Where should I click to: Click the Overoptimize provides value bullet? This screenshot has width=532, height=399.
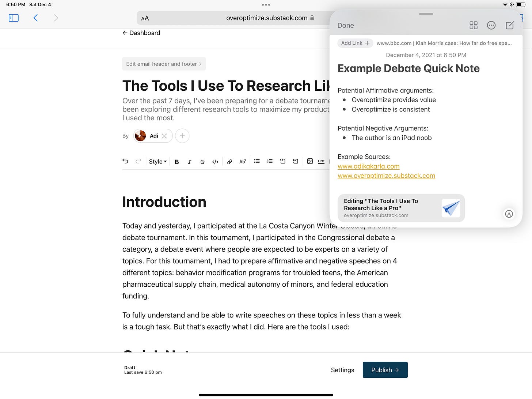[394, 100]
